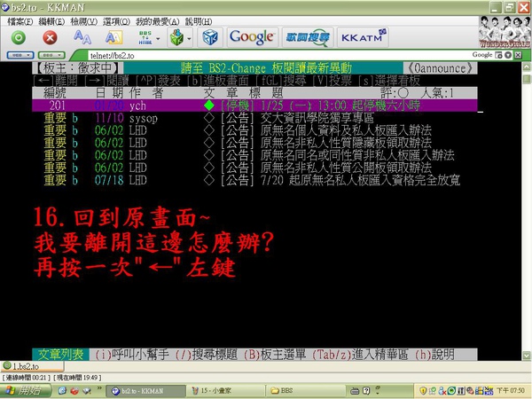
Task: Open the 說明(H) menu
Action: coord(199,22)
